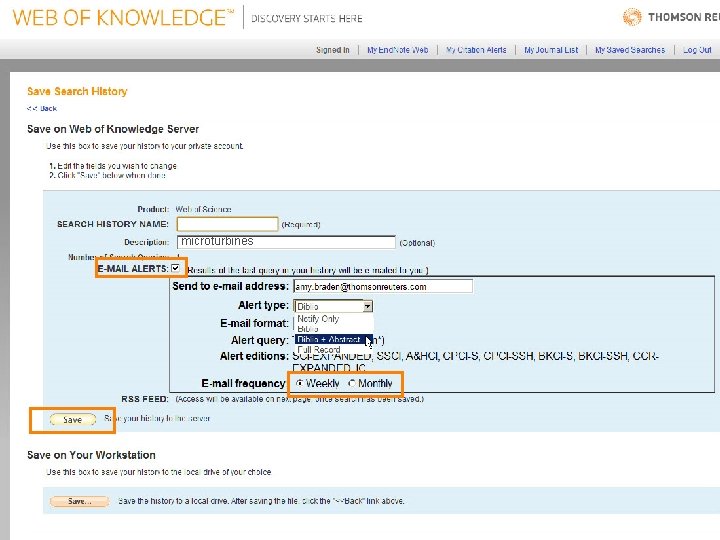Viewport: 720px width, 540px height.
Task: Go back via the << Back link
Action: [x=42, y=108]
